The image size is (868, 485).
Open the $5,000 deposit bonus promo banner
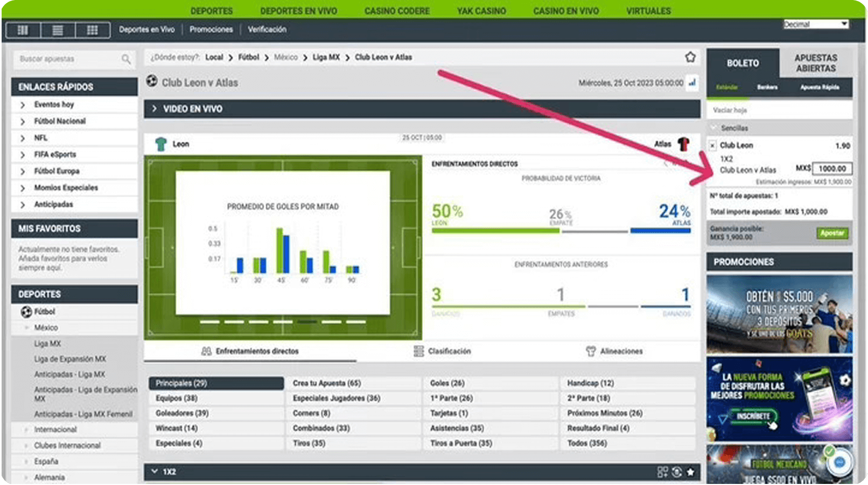779,314
